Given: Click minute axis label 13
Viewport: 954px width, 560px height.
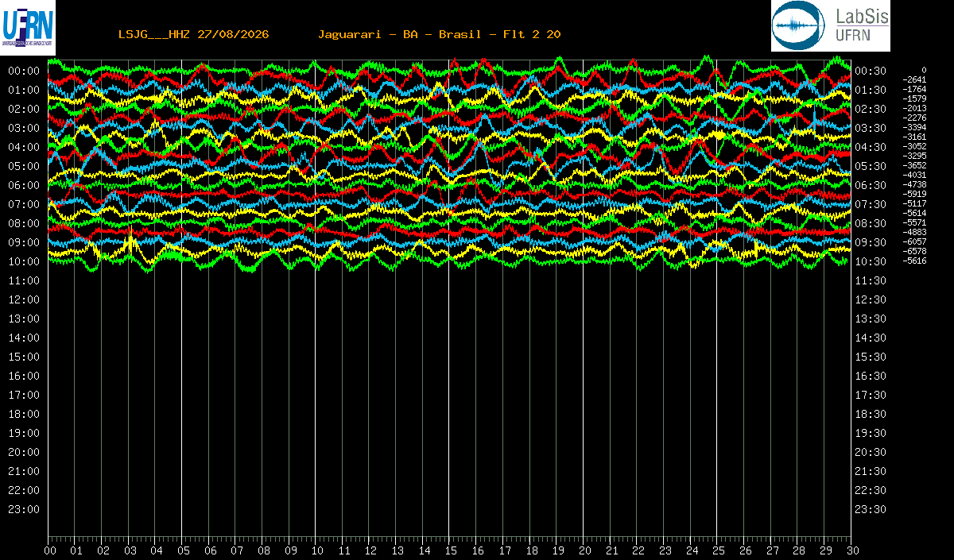Looking at the screenshot, I should (x=397, y=550).
